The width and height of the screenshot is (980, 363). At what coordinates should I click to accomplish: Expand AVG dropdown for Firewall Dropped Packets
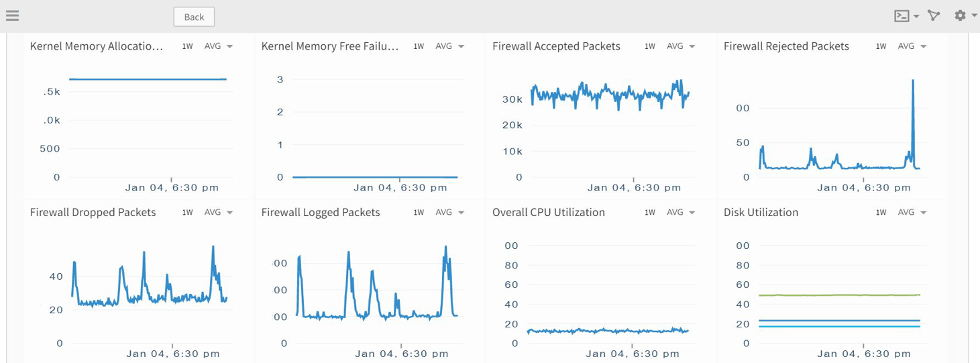(219, 213)
